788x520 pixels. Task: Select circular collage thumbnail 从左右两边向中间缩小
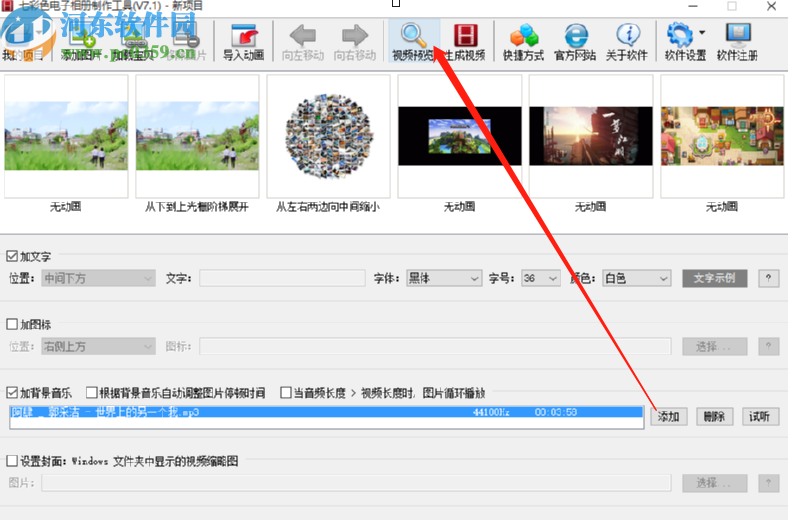pos(328,137)
